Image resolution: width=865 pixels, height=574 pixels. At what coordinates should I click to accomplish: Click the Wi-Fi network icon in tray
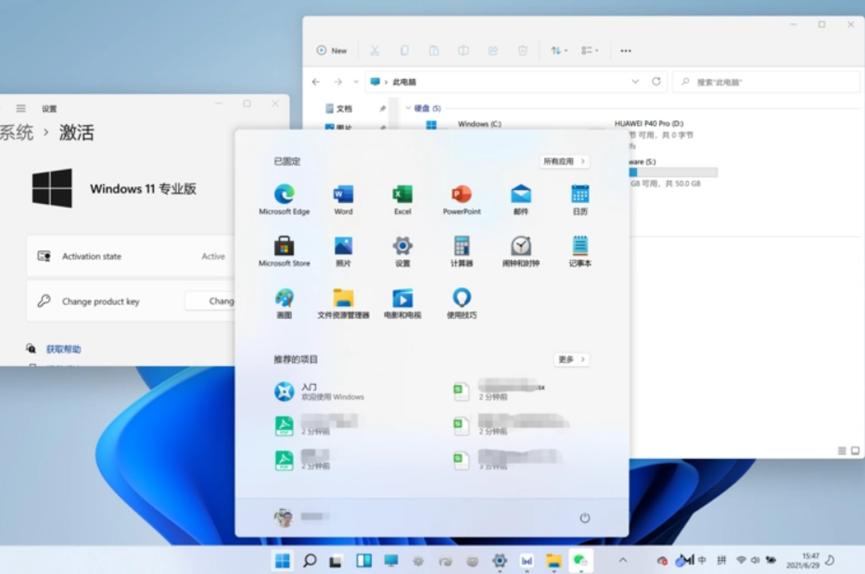(741, 560)
